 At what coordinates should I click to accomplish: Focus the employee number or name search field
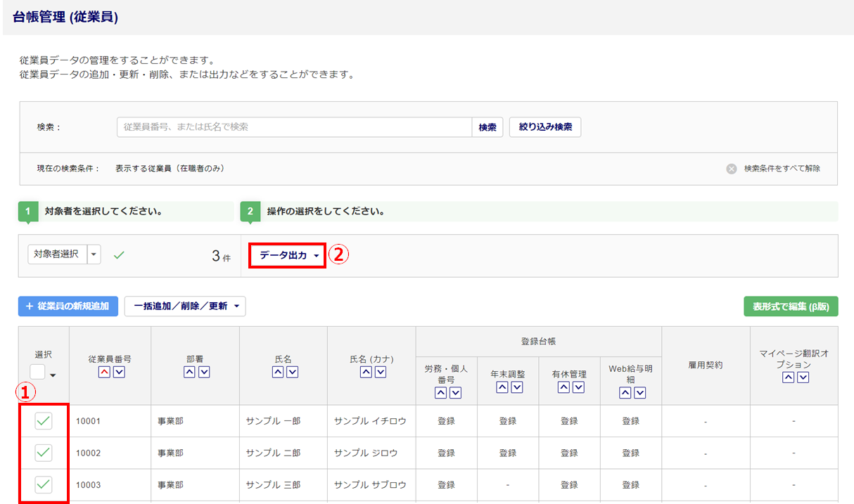coord(294,127)
